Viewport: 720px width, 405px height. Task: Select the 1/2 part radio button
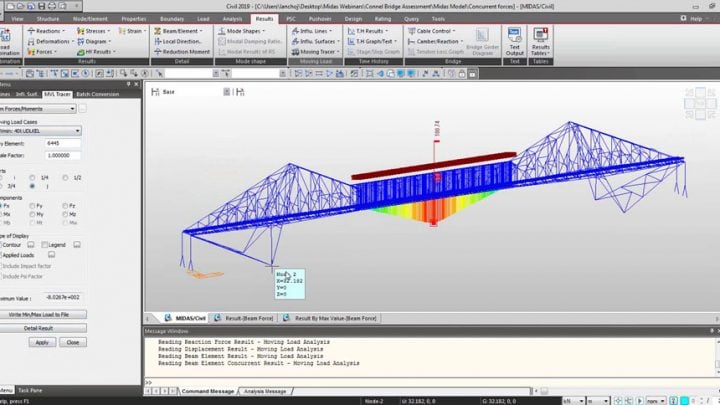point(65,177)
